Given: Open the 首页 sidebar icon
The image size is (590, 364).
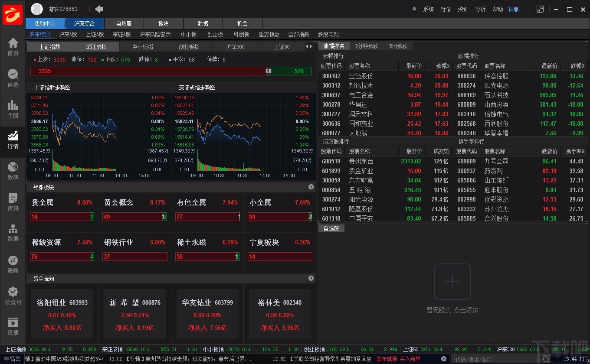Looking at the screenshot, I should [x=13, y=45].
